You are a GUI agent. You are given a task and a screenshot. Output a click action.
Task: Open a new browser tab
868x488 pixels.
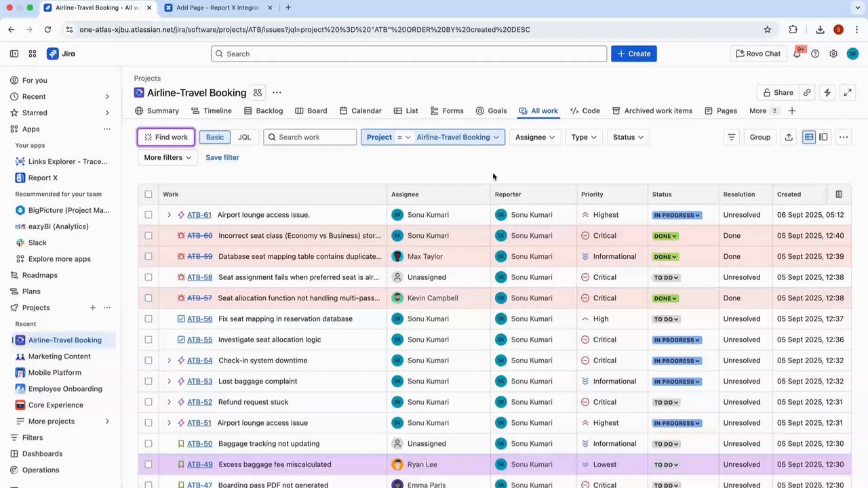click(x=288, y=7)
